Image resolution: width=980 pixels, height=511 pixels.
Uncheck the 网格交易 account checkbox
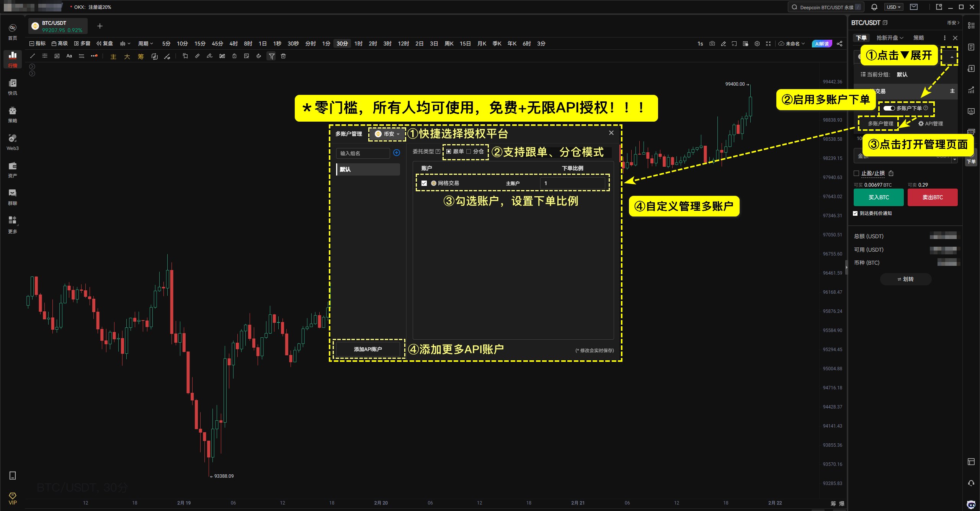424,183
